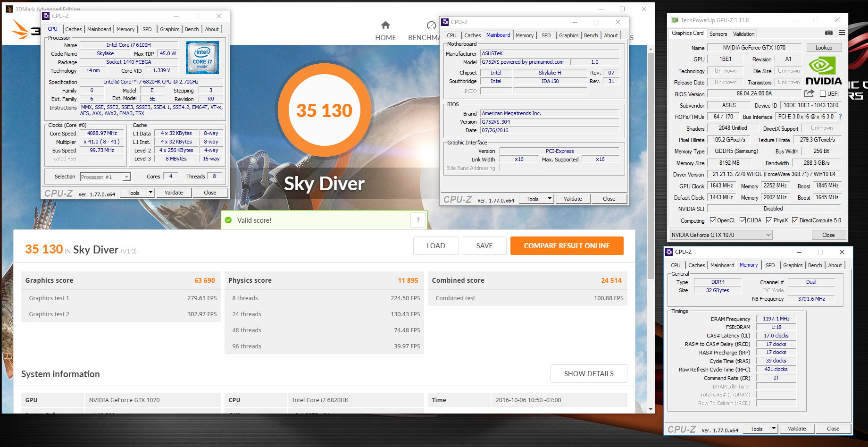The image size is (868, 447).
Task: Click the NVIDIA logo in GPU-Z
Action: (824, 71)
